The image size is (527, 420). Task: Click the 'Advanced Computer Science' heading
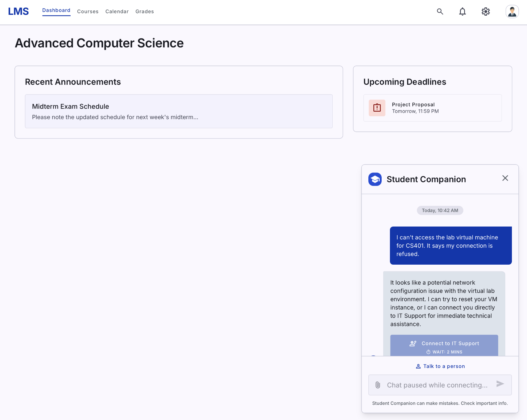[x=99, y=43]
